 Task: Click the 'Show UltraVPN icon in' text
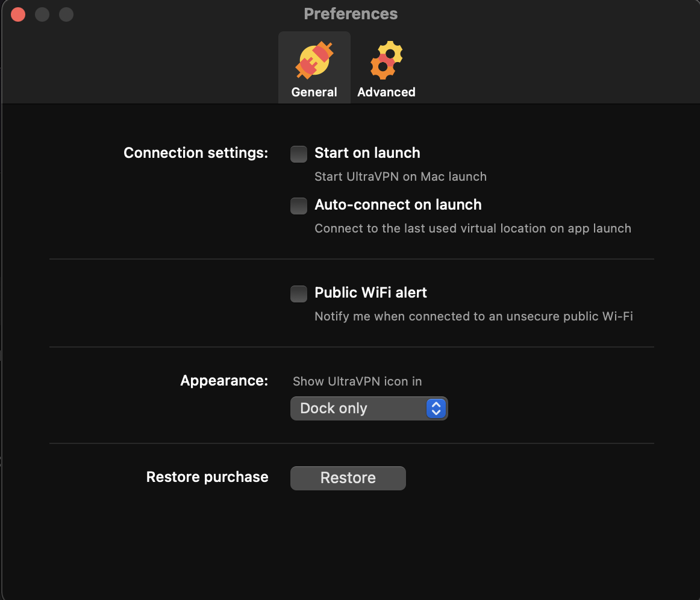click(x=357, y=381)
